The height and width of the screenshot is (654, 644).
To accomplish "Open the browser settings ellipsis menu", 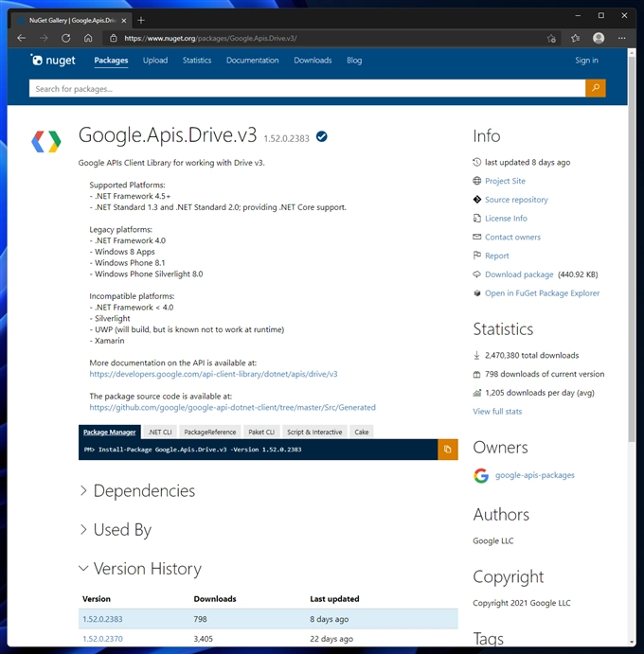I will coord(622,39).
